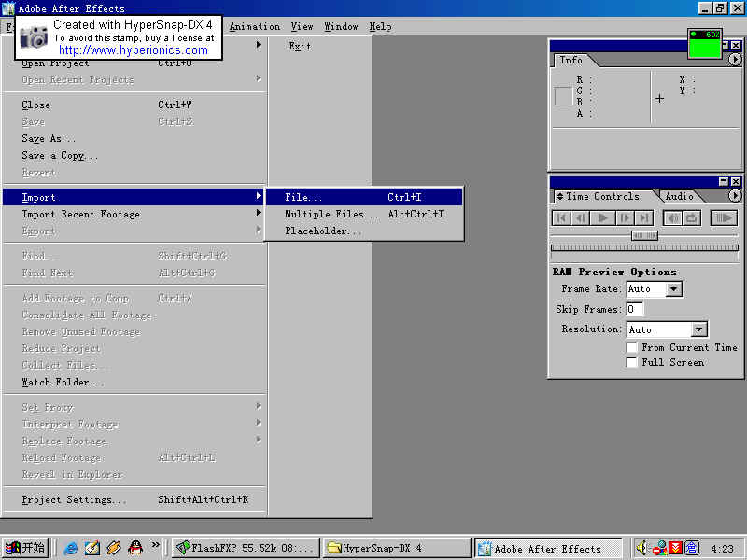Click the system clock 4:23
The image size is (747, 560).
(722, 549)
